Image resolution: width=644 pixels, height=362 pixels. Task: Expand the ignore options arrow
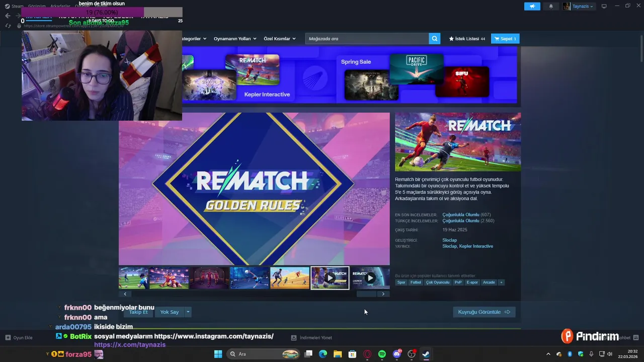tap(188, 312)
